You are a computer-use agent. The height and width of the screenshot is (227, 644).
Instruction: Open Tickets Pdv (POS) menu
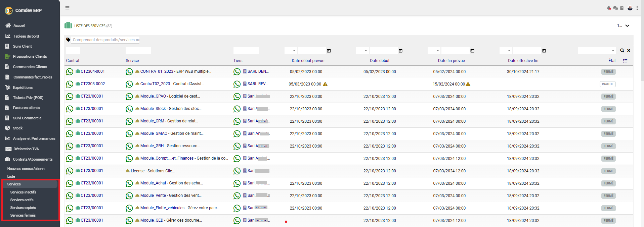click(x=28, y=98)
